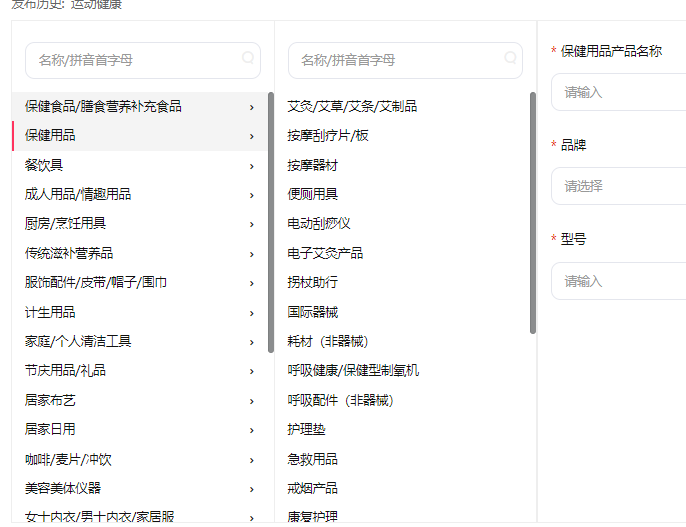The image size is (686, 527).
Task: Expand the 餐饮具 category chevron
Action: [252, 165]
